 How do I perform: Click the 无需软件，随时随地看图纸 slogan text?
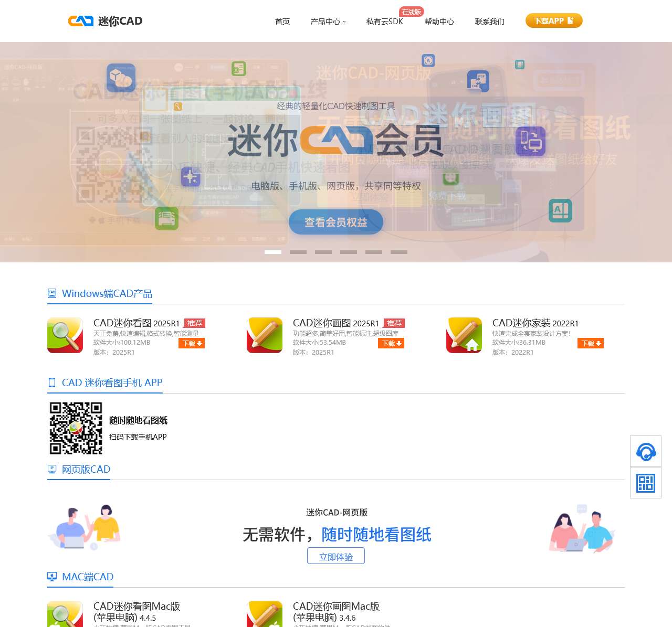point(337,534)
